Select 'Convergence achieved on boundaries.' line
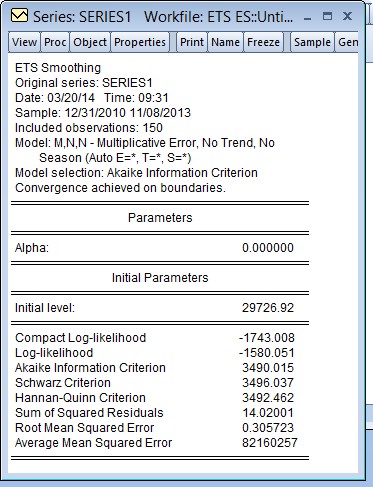 pyautogui.click(x=120, y=188)
